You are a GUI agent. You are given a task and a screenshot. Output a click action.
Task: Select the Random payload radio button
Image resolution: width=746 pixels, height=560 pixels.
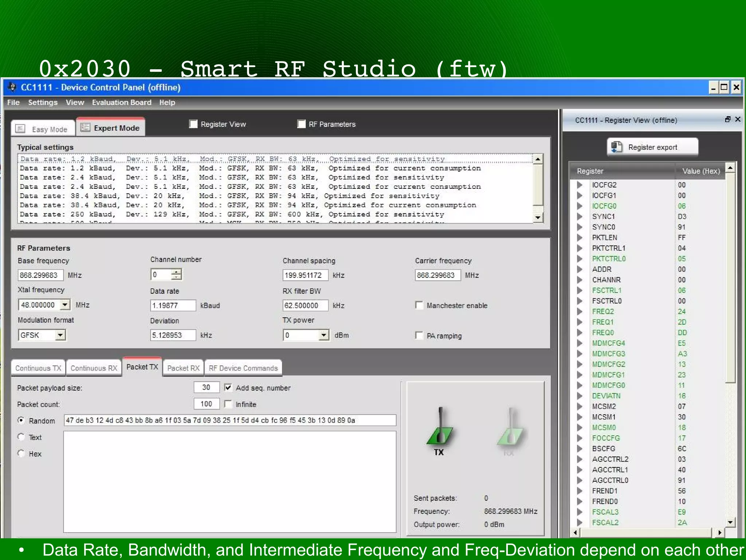coord(21,420)
